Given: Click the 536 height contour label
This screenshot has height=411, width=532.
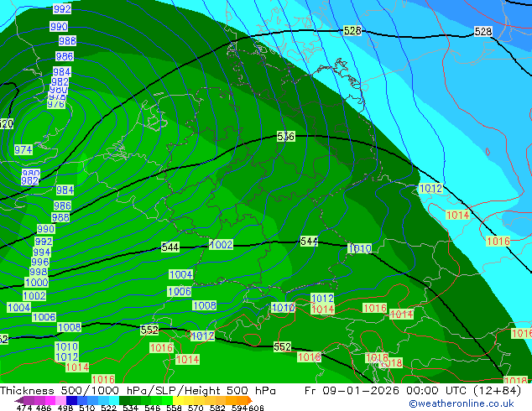Looking at the screenshot, I should [285, 137].
